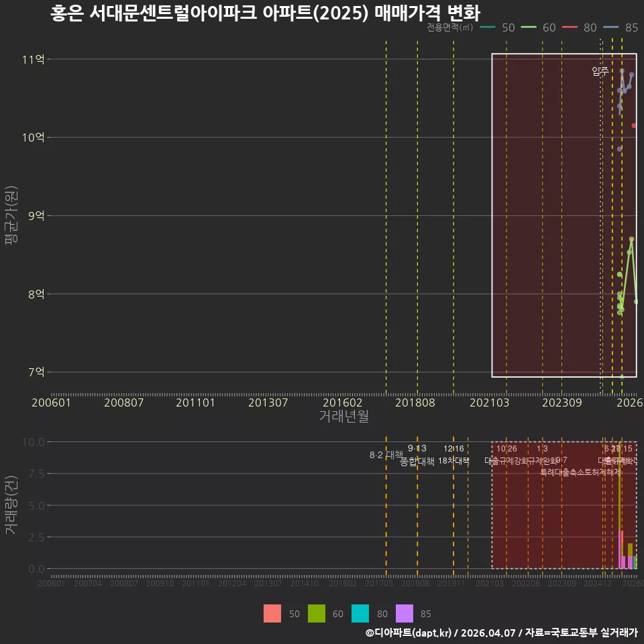Click 200704 on the volume chart axis
Viewport: 644px width, 644px height.
point(87,583)
